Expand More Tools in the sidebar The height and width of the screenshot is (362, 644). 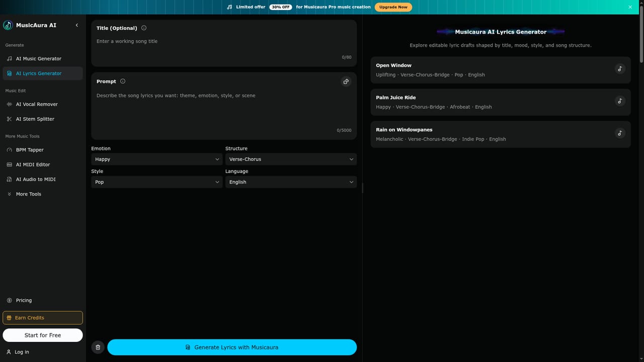click(x=43, y=194)
